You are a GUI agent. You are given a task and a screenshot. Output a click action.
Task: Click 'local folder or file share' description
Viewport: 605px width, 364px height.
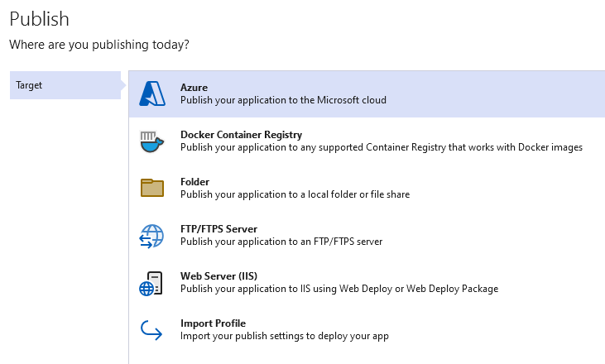pyautogui.click(x=295, y=194)
